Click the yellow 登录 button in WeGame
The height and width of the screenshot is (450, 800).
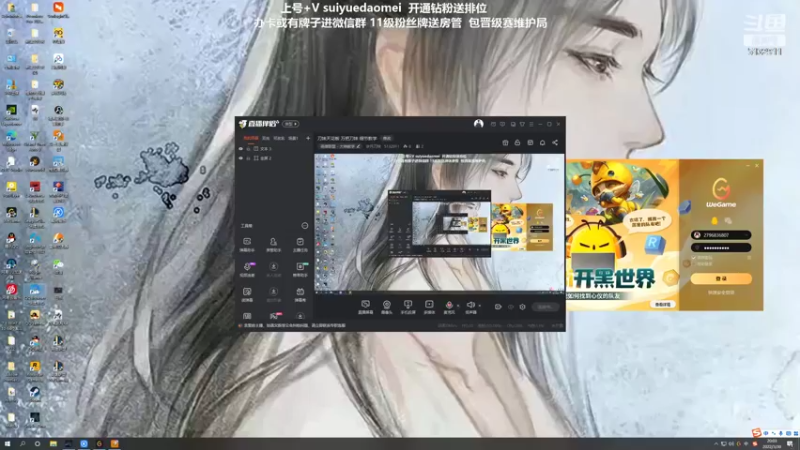(x=721, y=279)
